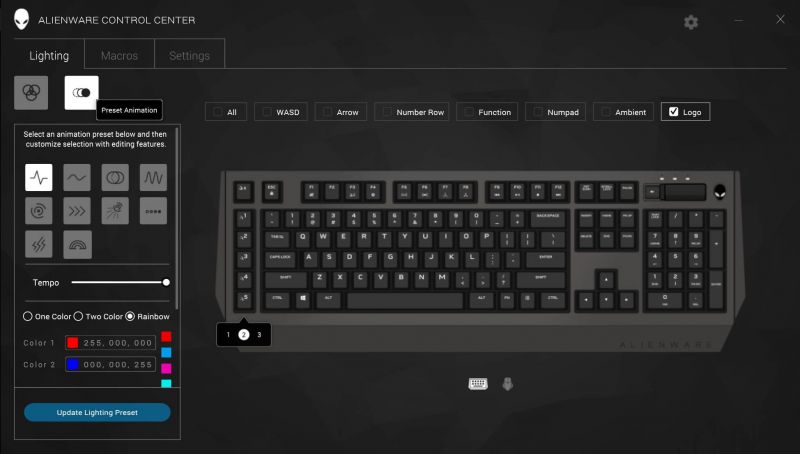Switch to the mouse device icon
The image size is (800, 454).
pos(507,384)
